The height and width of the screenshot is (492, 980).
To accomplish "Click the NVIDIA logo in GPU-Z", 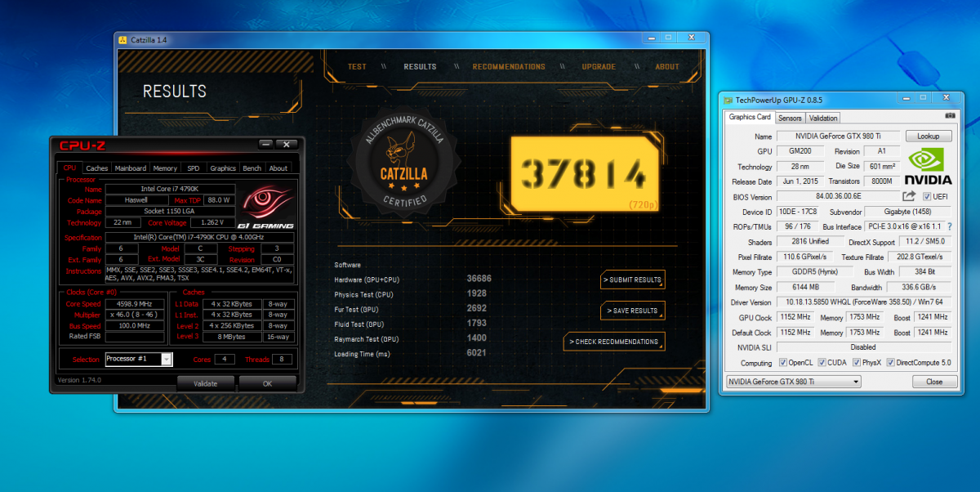I will pyautogui.click(x=929, y=166).
